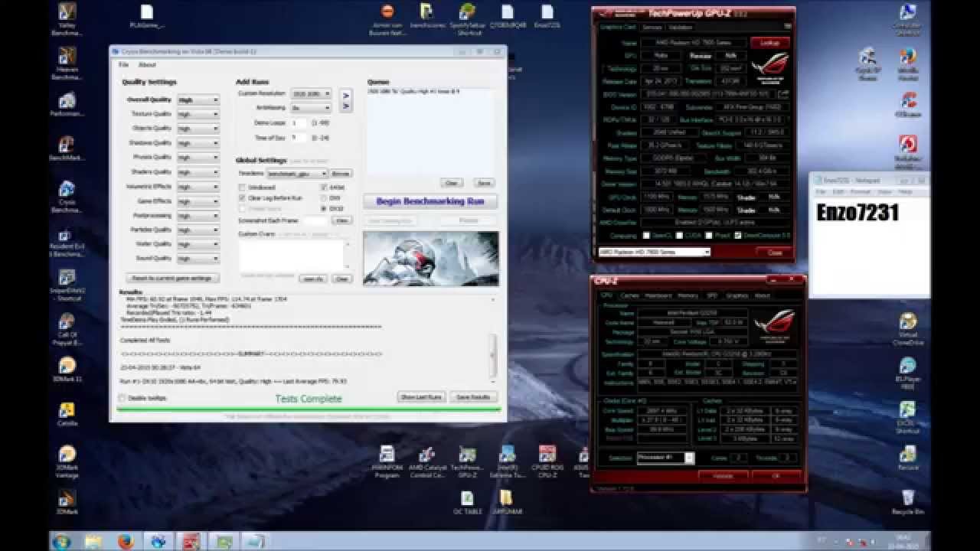Click GPU-Z screenshot camera icon
The image size is (980, 551).
(788, 27)
